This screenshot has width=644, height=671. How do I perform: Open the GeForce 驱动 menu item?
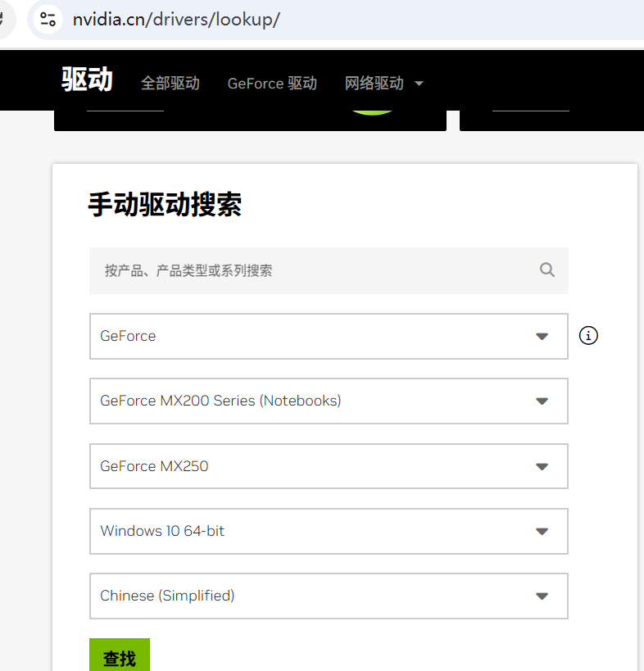click(x=272, y=83)
